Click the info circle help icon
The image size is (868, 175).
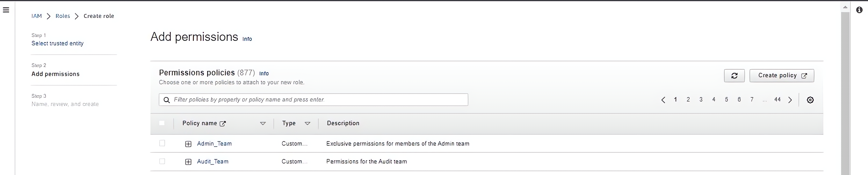(x=859, y=10)
